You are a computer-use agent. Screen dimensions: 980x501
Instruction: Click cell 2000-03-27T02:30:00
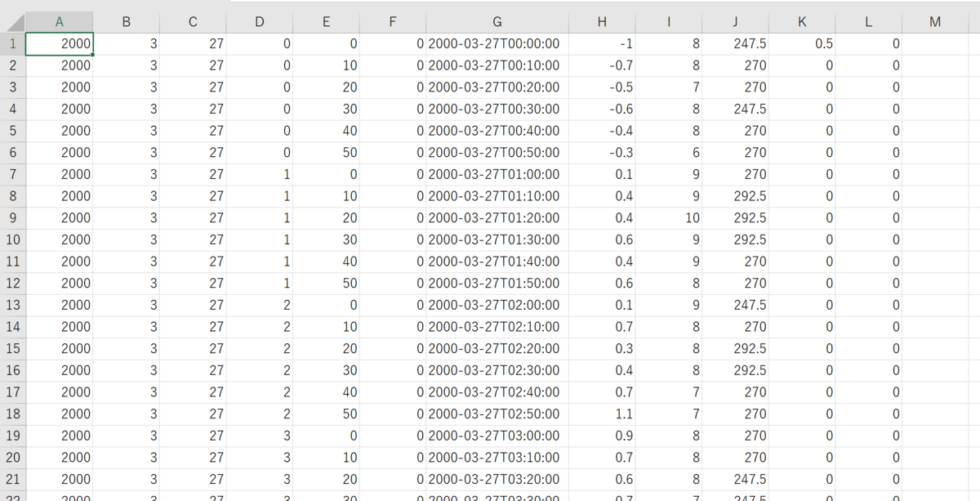click(497, 370)
